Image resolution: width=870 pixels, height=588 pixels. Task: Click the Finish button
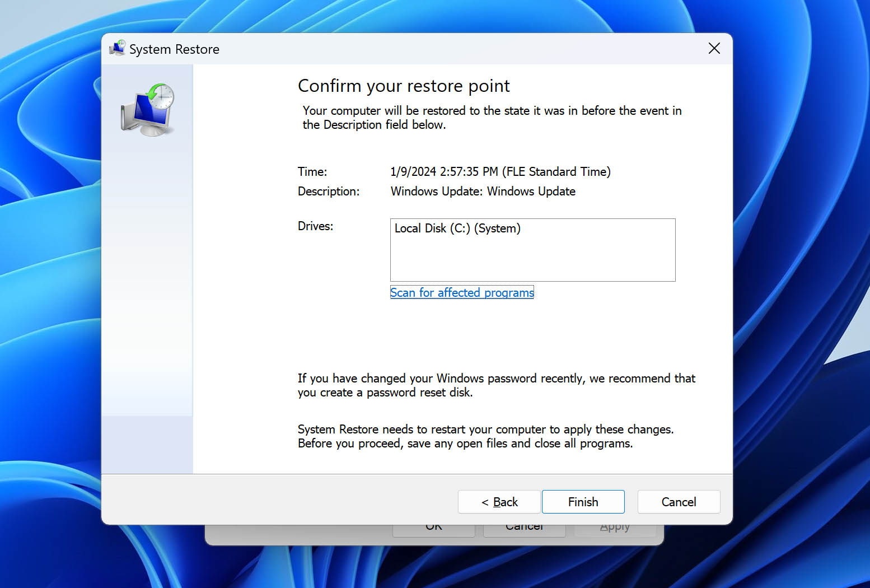coord(583,502)
